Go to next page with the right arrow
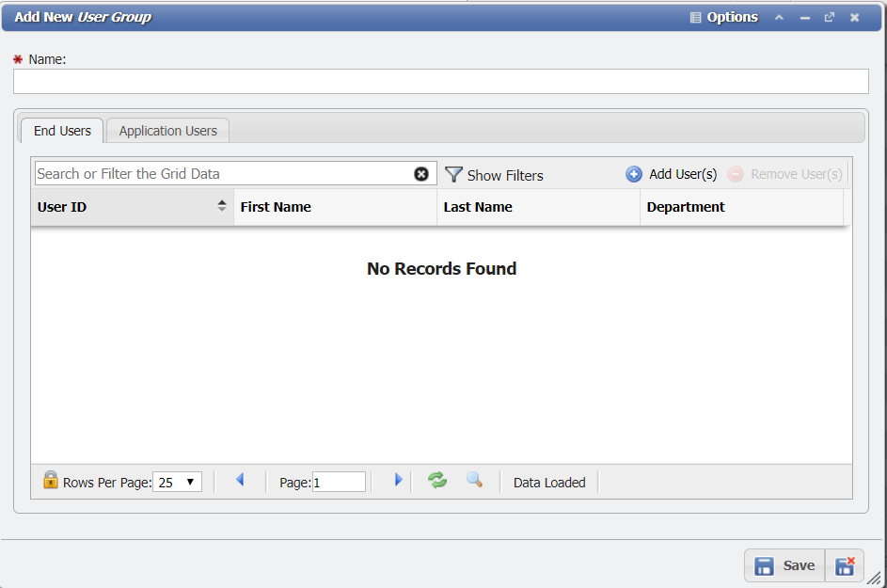Screen dimensions: 887x588 pyautogui.click(x=398, y=480)
